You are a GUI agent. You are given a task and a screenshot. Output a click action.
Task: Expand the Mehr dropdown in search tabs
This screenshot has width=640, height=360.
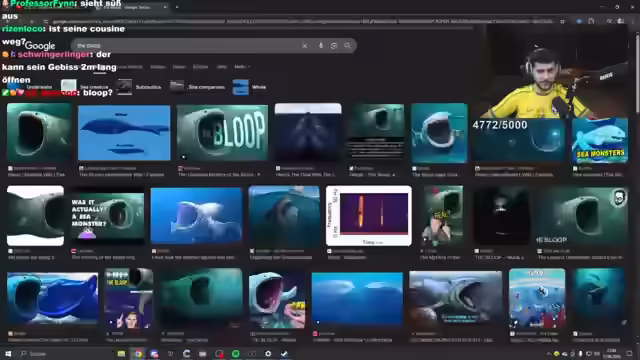[x=242, y=67]
